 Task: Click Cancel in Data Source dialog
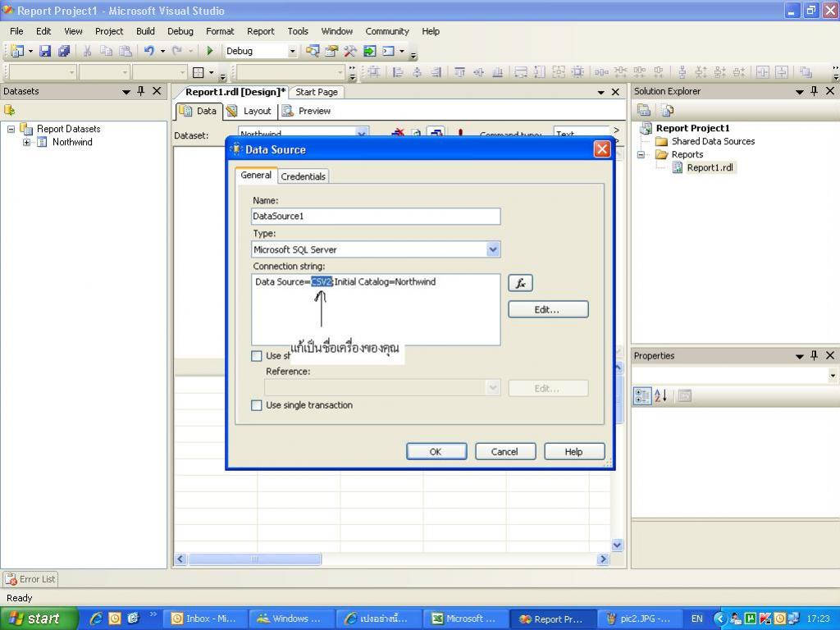tap(504, 452)
